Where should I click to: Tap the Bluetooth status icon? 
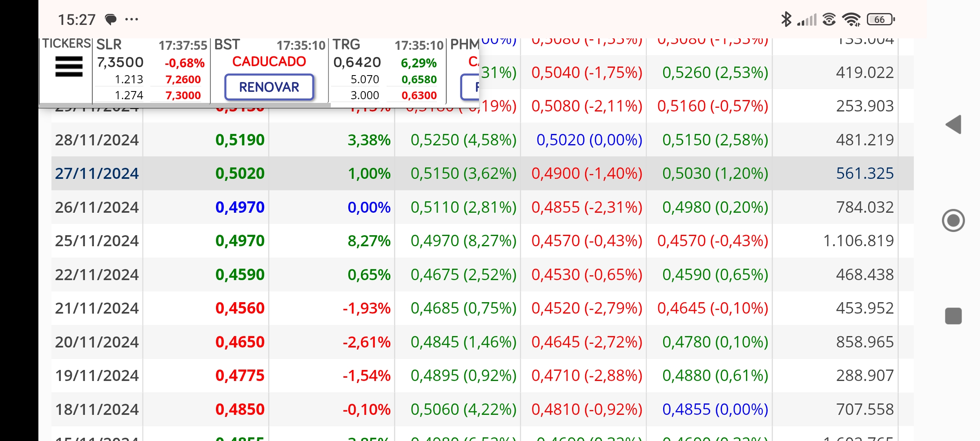(x=786, y=19)
